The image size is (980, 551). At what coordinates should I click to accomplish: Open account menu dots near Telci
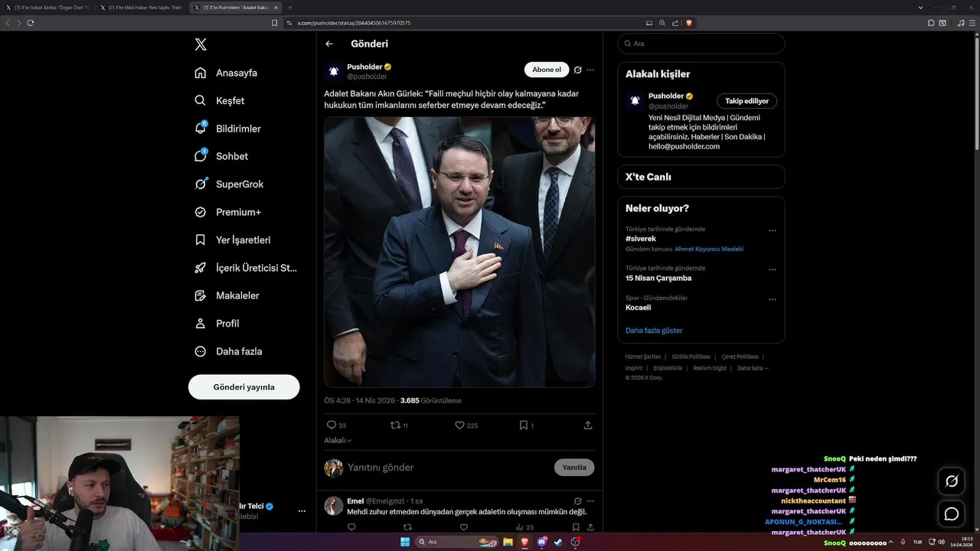[302, 510]
